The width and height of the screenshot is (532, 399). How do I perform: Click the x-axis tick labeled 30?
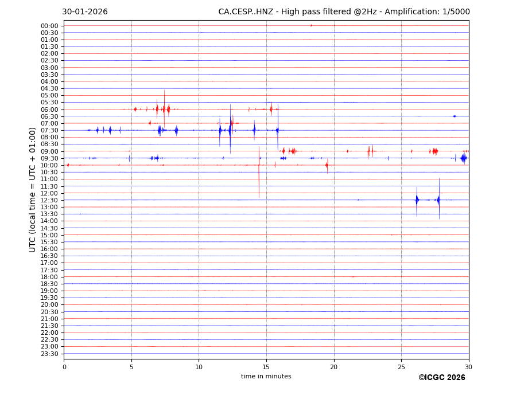pos(468,367)
